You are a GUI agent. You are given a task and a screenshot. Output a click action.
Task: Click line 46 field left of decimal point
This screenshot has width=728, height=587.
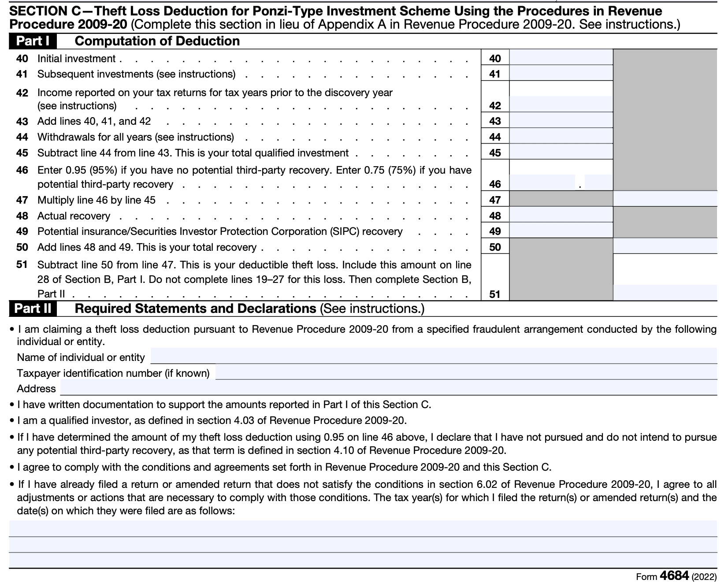(x=542, y=183)
